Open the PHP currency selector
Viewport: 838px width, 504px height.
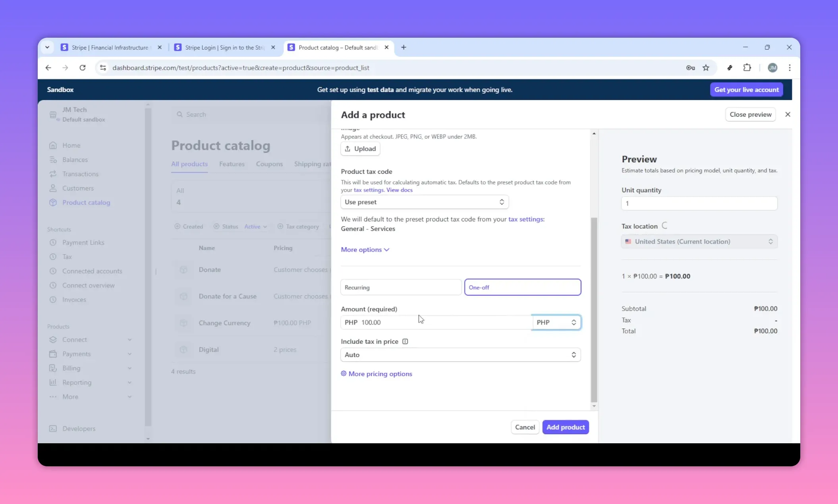point(556,322)
